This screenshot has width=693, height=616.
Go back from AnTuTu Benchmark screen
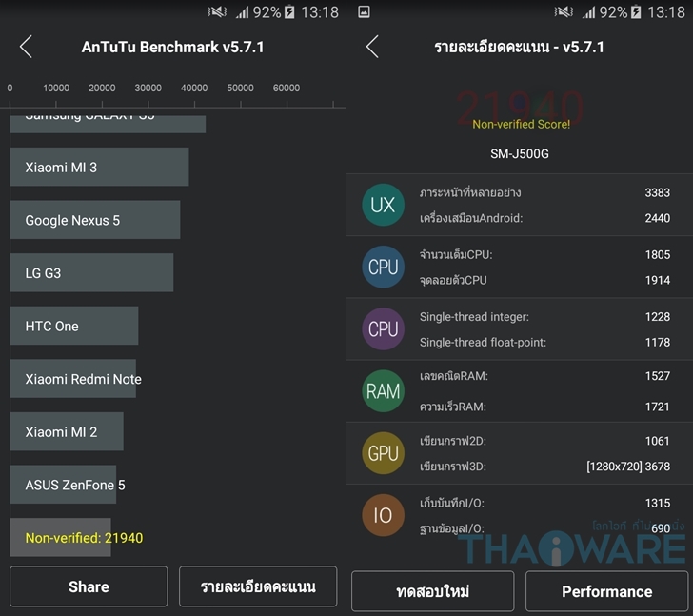coord(26,47)
